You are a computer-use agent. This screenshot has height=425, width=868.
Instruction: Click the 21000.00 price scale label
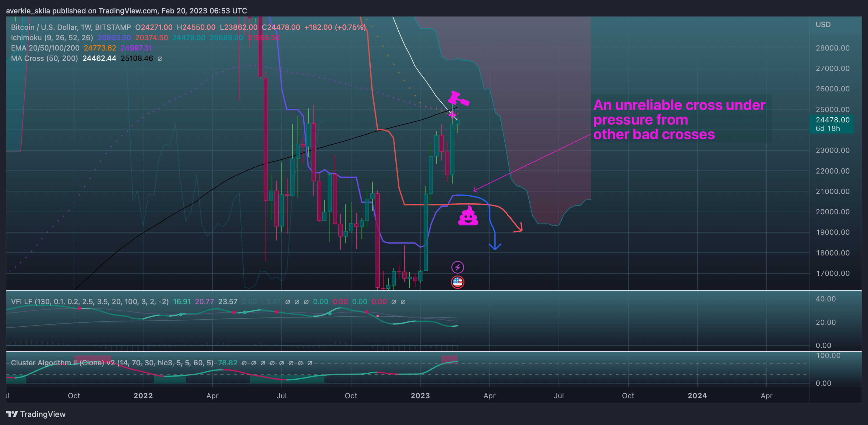pos(832,191)
